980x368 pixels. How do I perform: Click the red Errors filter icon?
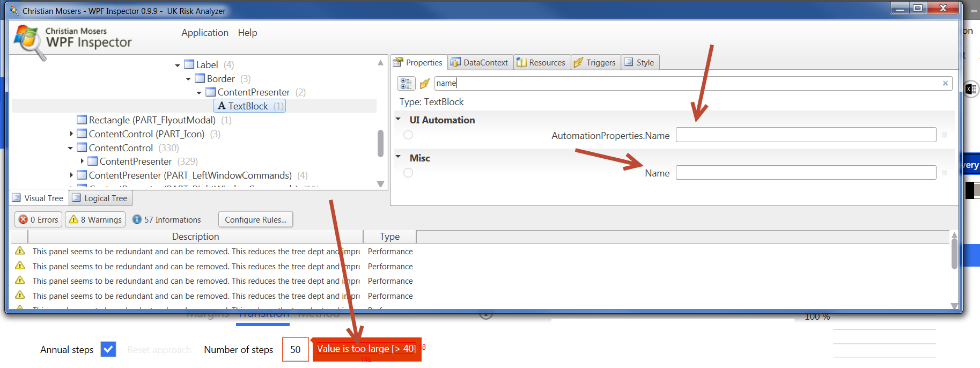coord(23,219)
